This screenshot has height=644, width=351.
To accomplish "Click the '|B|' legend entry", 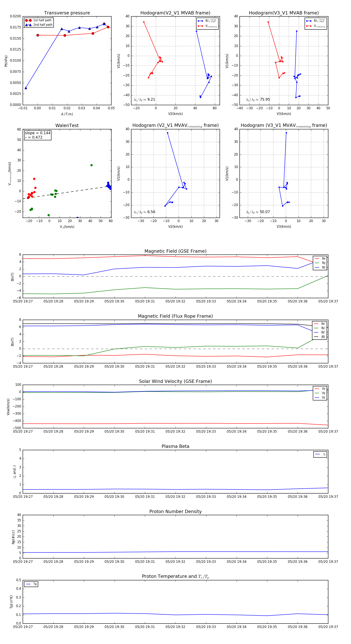I will (320, 337).
